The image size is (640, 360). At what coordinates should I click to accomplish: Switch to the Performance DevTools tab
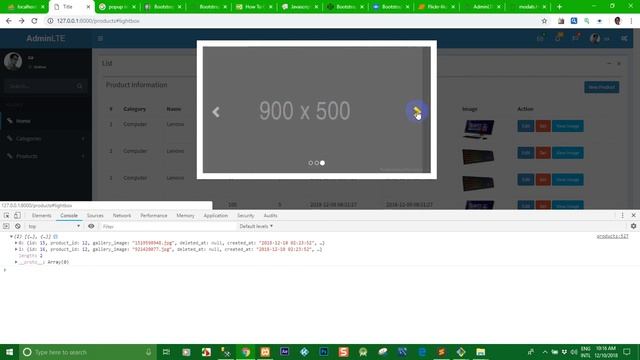click(153, 216)
